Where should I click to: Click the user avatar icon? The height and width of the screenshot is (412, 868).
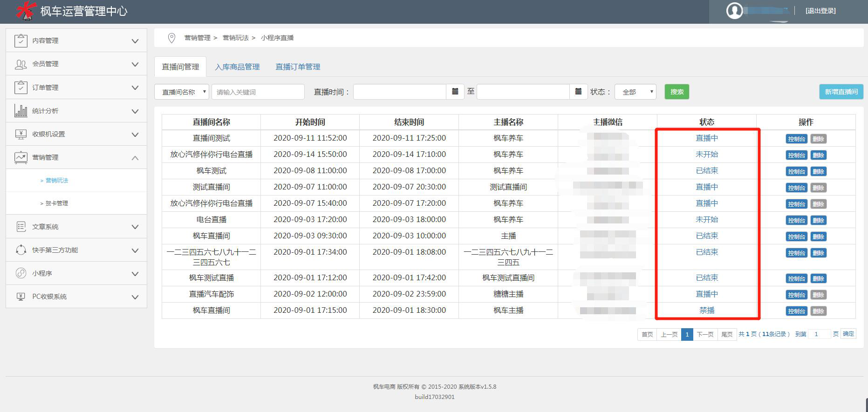click(x=734, y=11)
